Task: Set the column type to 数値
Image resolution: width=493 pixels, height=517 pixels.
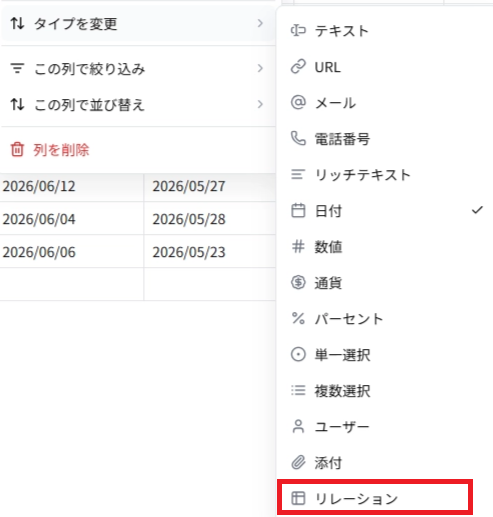Action: click(385, 247)
